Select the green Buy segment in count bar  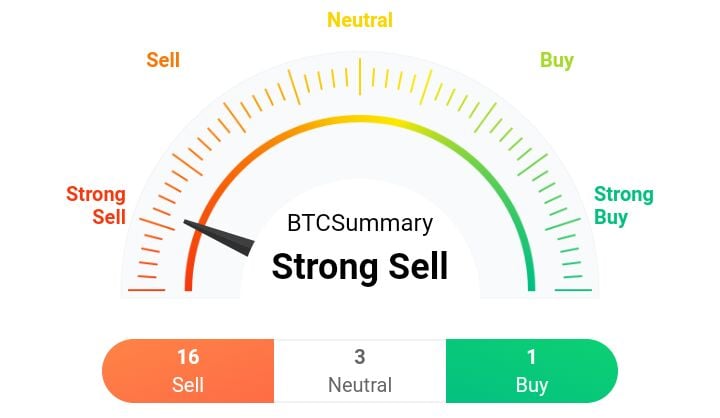coord(532,371)
